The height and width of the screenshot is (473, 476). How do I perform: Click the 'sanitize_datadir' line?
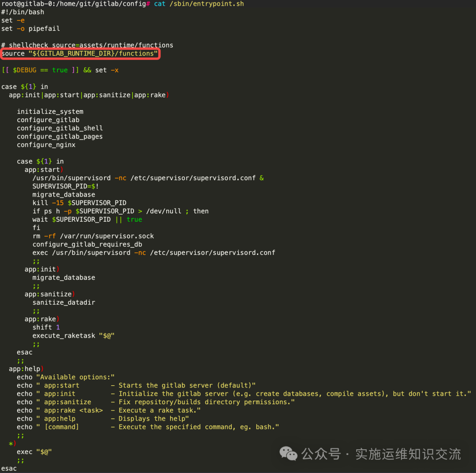64,302
